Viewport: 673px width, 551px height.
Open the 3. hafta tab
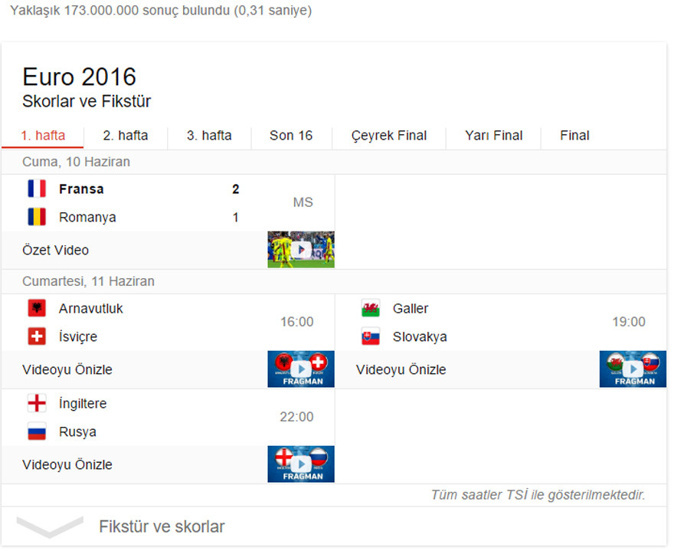[209, 136]
